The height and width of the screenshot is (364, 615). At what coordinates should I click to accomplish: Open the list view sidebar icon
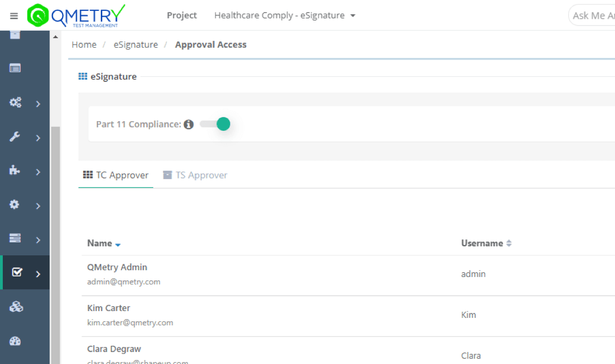15,68
